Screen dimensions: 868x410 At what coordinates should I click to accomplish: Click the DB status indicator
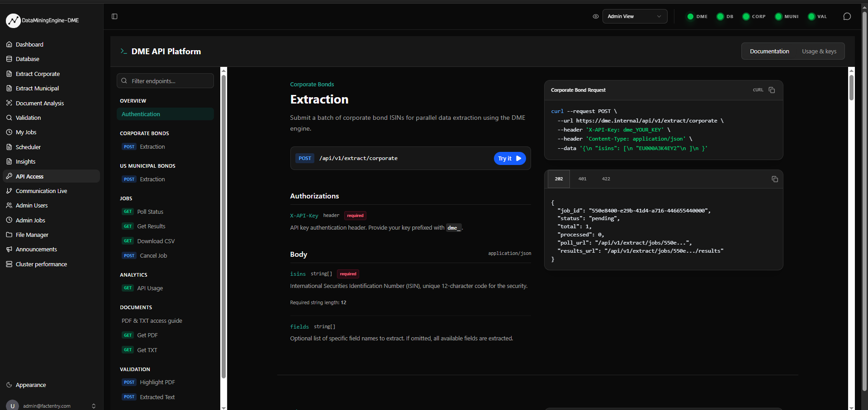(x=725, y=16)
